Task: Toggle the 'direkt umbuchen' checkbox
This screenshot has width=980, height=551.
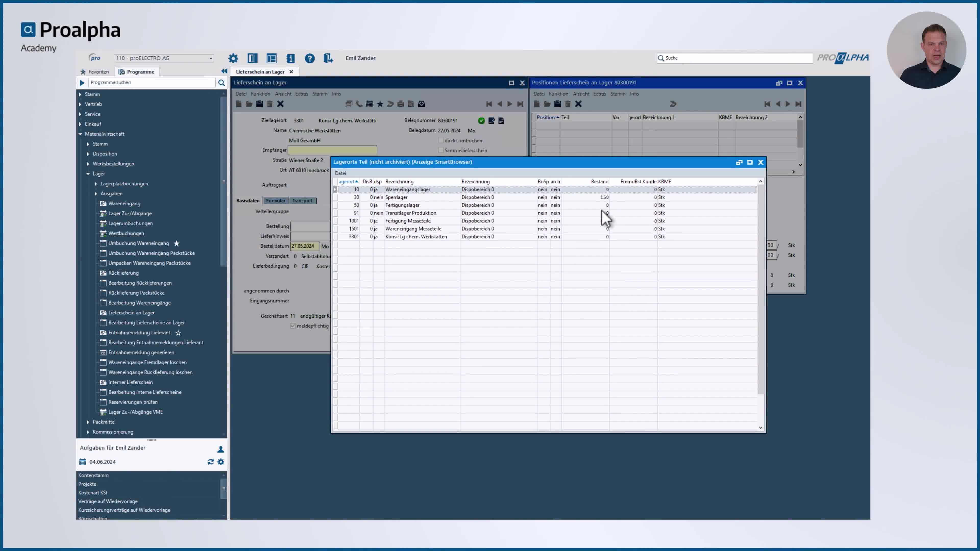Action: pos(440,140)
